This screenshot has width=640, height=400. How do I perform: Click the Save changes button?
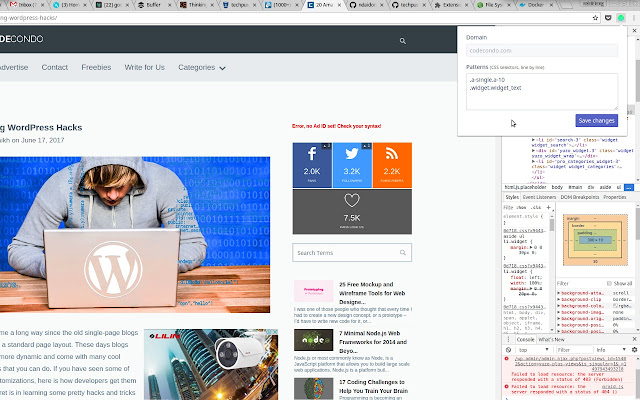coord(596,120)
